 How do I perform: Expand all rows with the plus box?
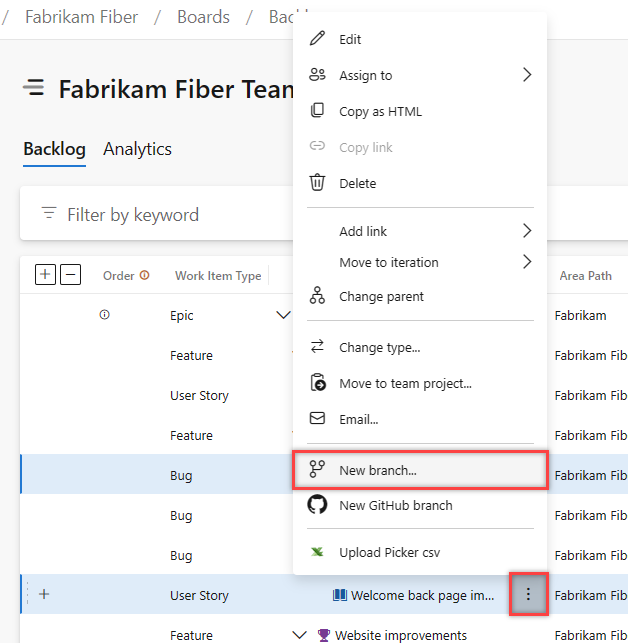45,274
